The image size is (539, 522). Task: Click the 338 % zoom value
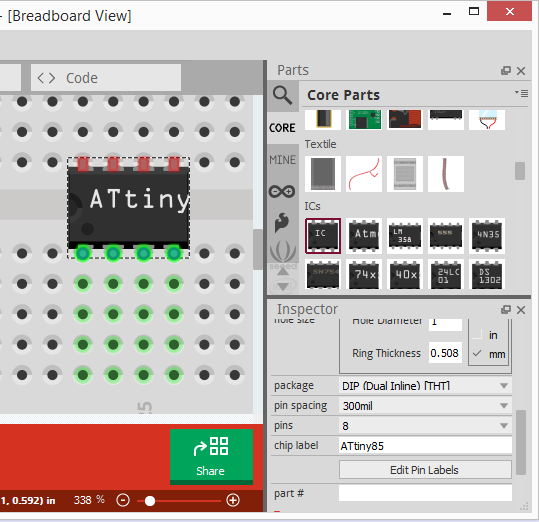tap(89, 500)
